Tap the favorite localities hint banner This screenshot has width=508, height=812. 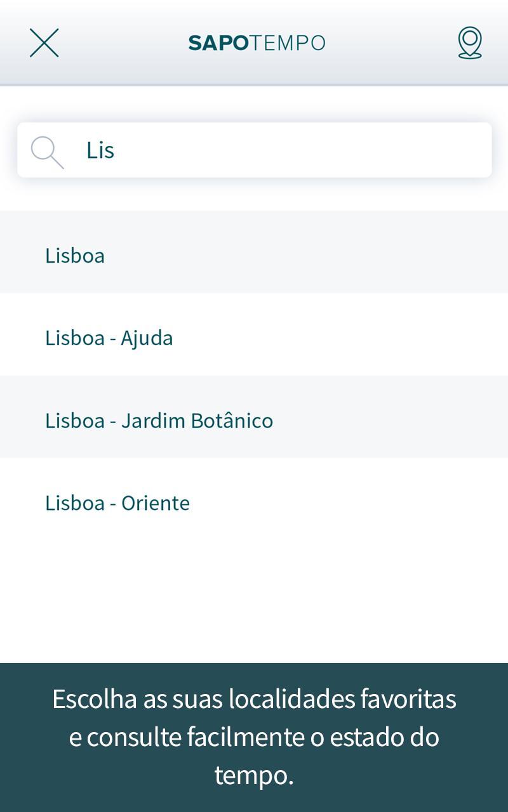[254, 737]
